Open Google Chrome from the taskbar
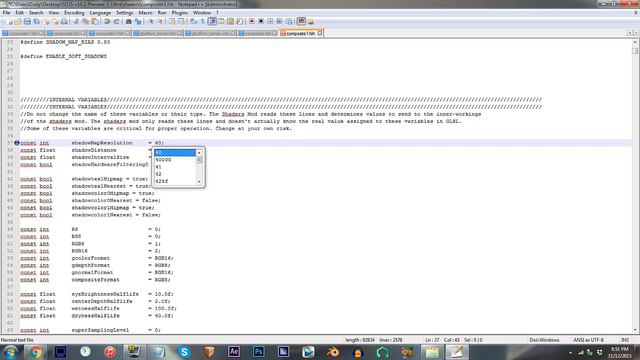This screenshot has width=640, height=360. click(x=36, y=352)
